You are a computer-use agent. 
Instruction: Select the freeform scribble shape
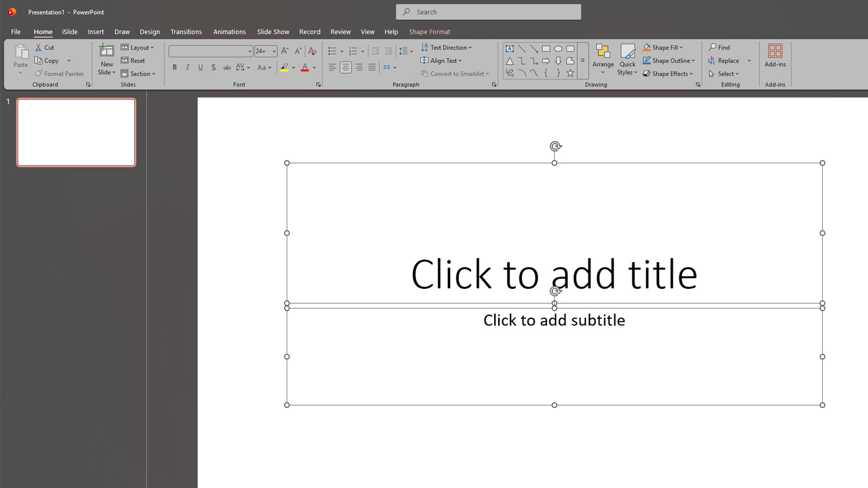(509, 73)
